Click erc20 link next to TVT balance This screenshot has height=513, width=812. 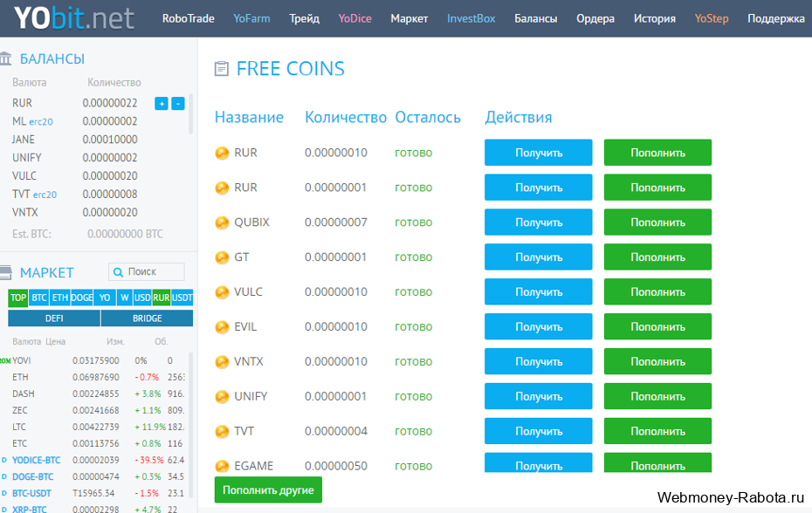point(45,195)
